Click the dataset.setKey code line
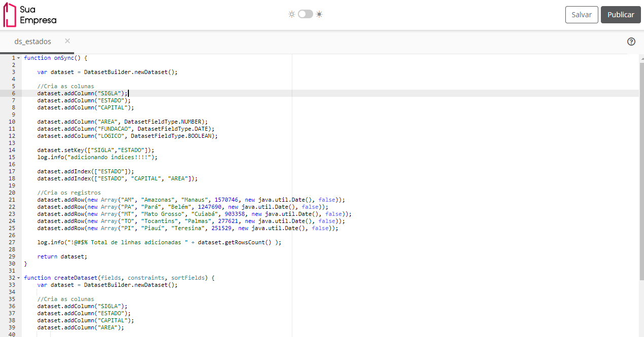The image size is (644, 337). pos(95,150)
